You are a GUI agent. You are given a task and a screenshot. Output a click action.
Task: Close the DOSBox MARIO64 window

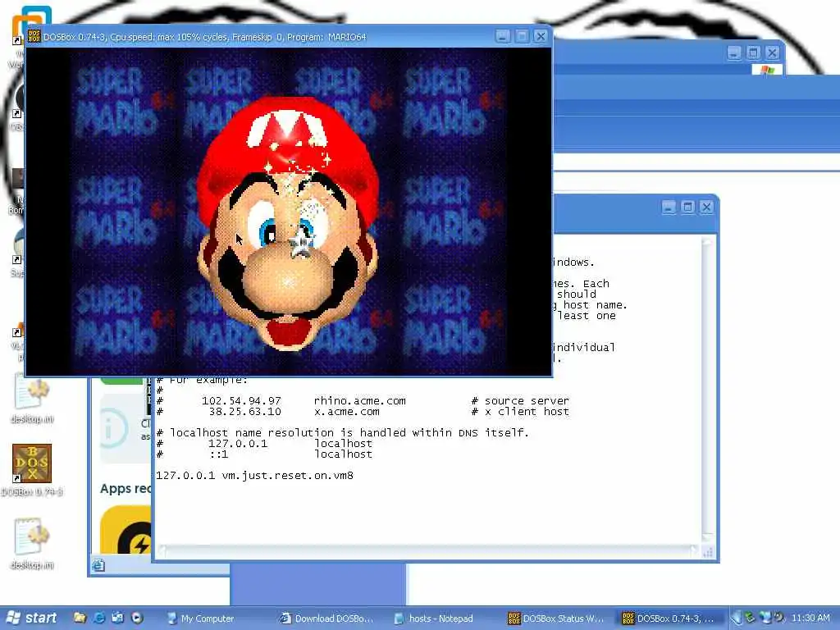pos(541,36)
